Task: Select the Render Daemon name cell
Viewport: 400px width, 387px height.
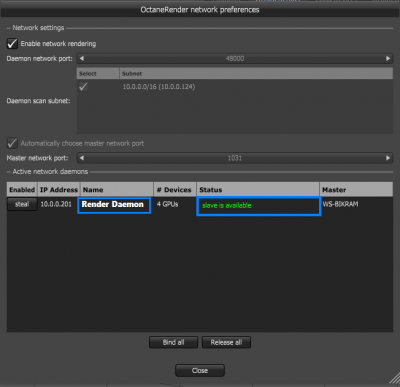Action: pos(114,205)
